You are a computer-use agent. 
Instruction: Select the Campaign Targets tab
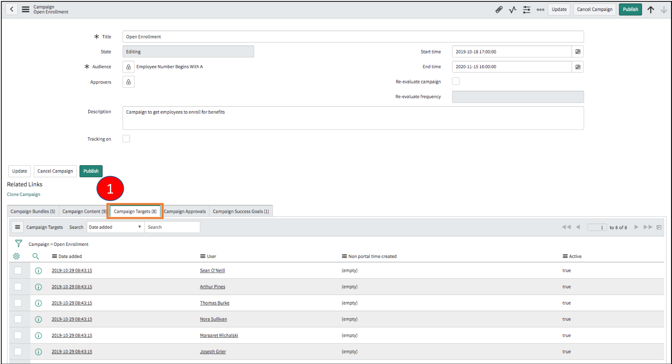pos(135,211)
